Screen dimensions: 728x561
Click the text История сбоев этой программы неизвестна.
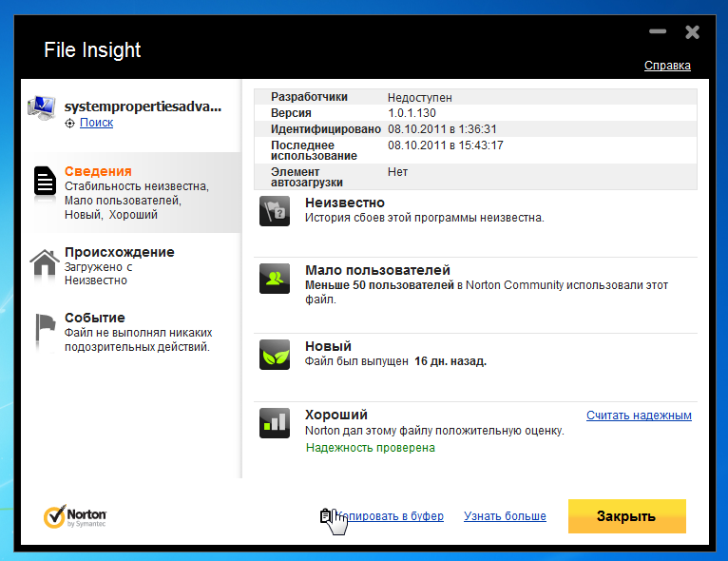click(x=425, y=218)
